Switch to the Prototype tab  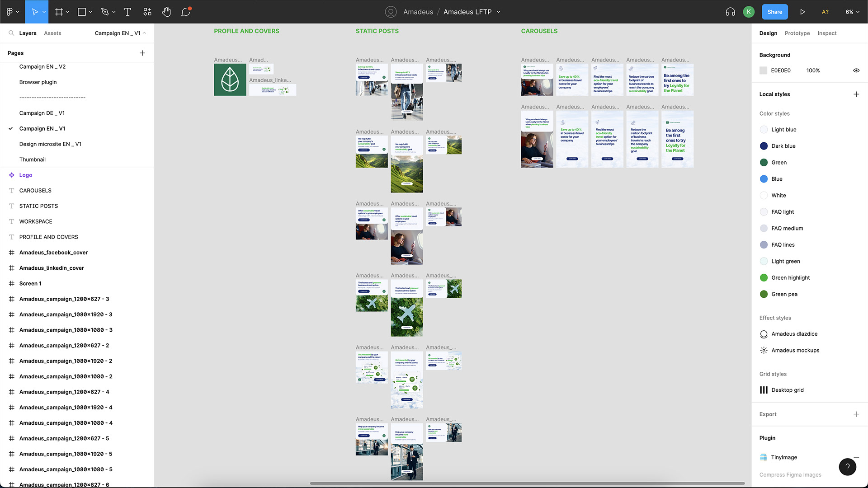coord(797,33)
